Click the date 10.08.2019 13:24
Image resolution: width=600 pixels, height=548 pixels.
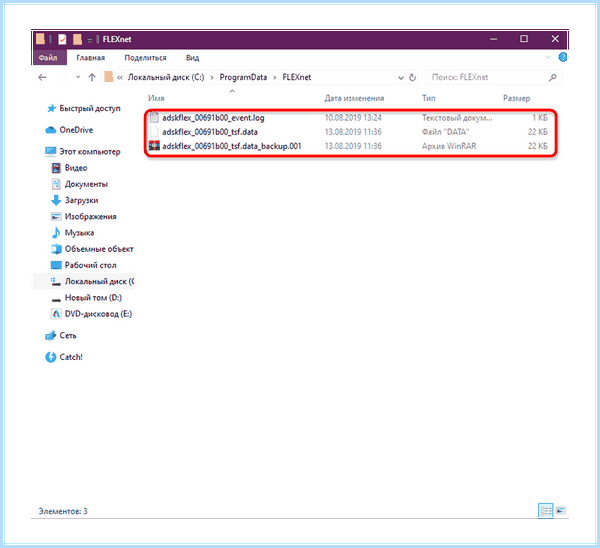[x=353, y=118]
